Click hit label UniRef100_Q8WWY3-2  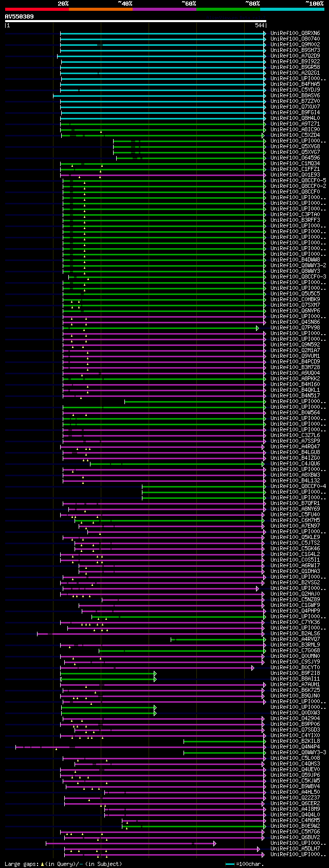(x=298, y=265)
